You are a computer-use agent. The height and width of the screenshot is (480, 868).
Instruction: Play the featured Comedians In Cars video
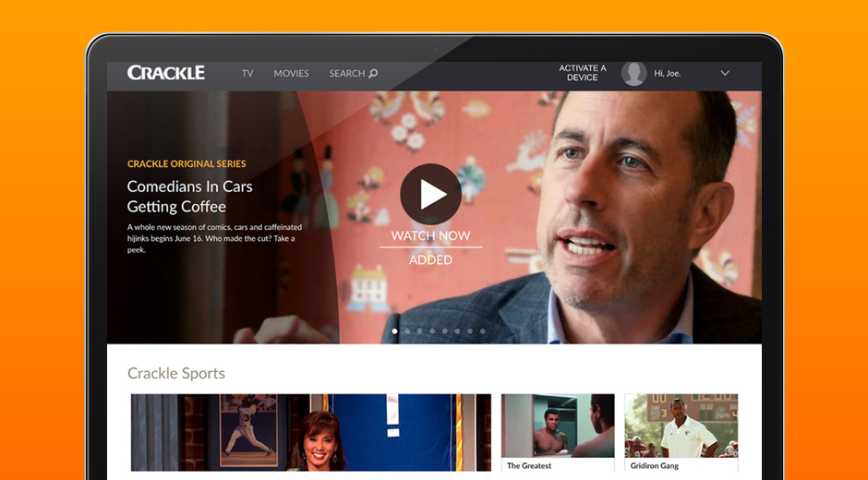(430, 195)
